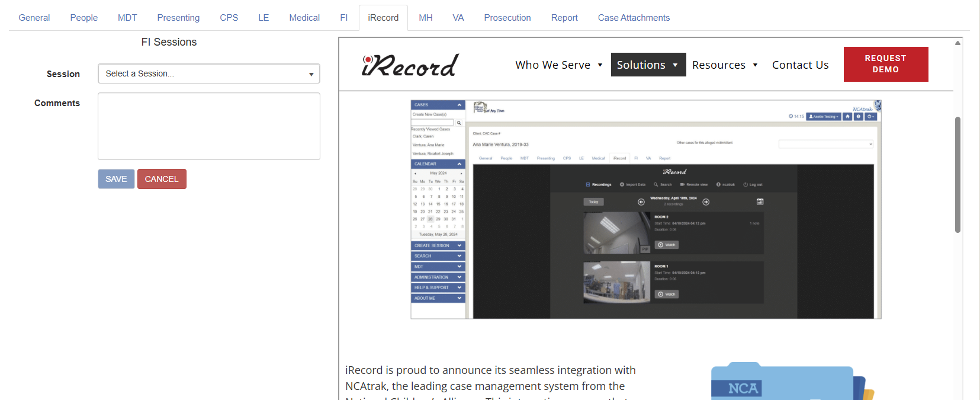Screen dimensions: 980x400
Task: Switch to the People tab
Action: (84, 18)
